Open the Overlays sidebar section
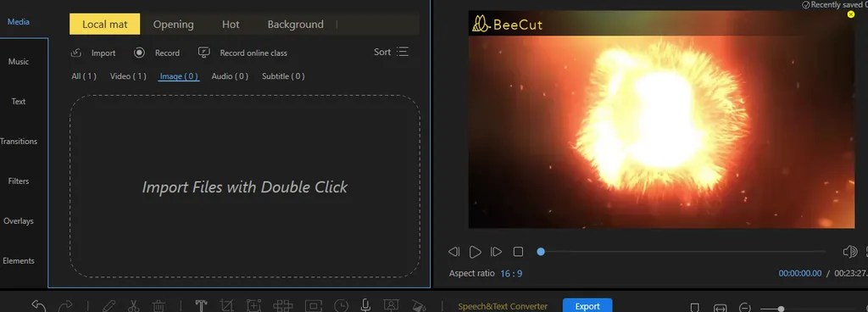This screenshot has height=312, width=868. [19, 220]
